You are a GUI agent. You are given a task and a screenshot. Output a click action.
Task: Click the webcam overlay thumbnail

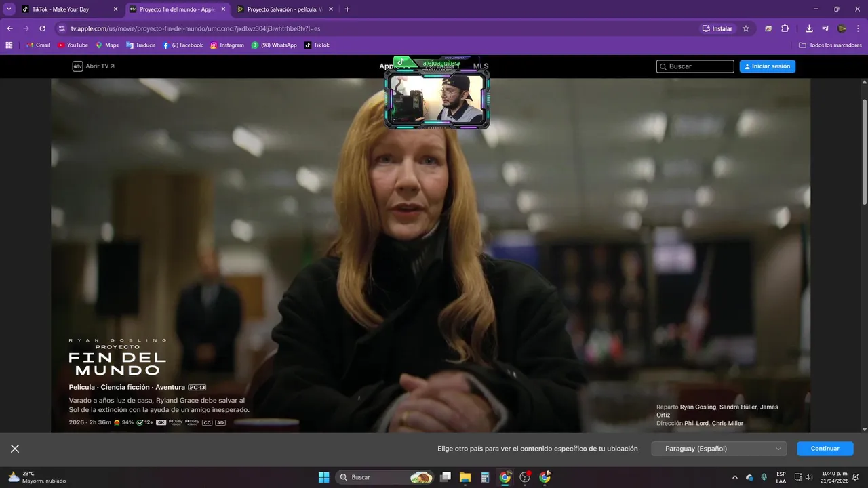point(437,99)
